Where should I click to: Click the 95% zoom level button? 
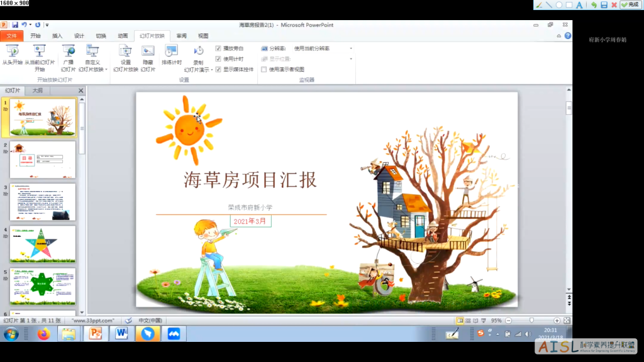pyautogui.click(x=497, y=320)
